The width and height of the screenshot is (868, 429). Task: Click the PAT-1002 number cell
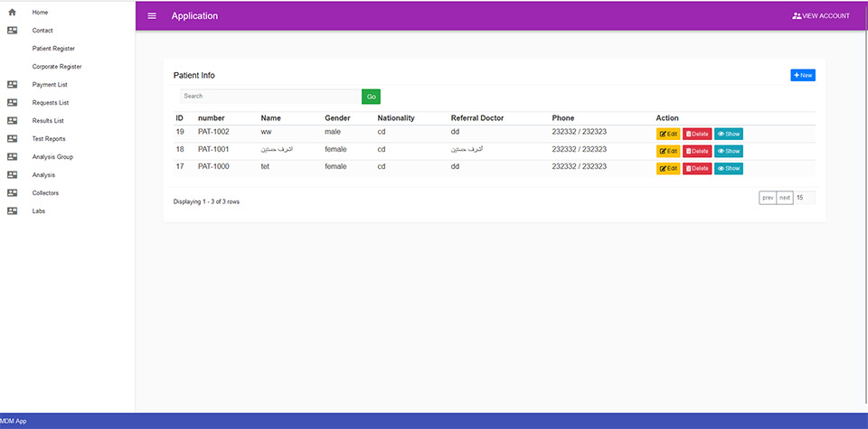click(x=213, y=132)
